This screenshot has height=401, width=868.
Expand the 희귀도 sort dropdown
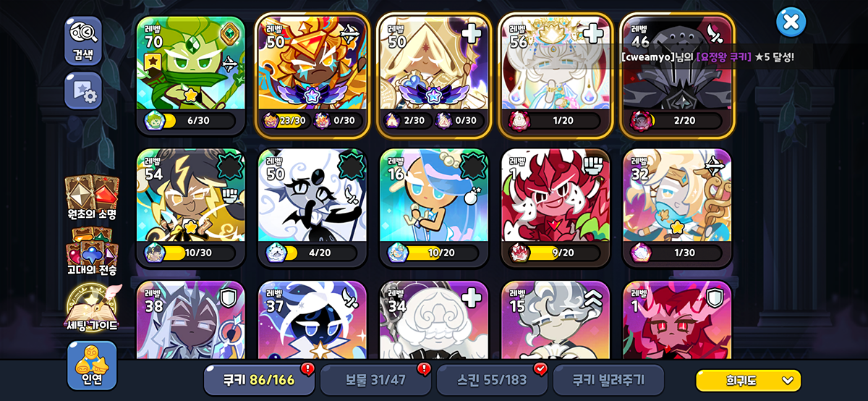tap(749, 380)
